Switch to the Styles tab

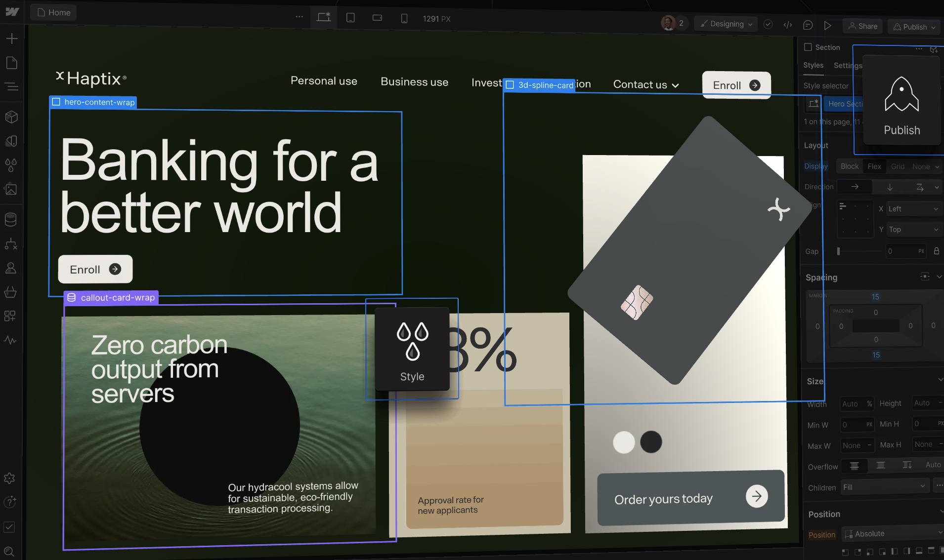(x=813, y=65)
